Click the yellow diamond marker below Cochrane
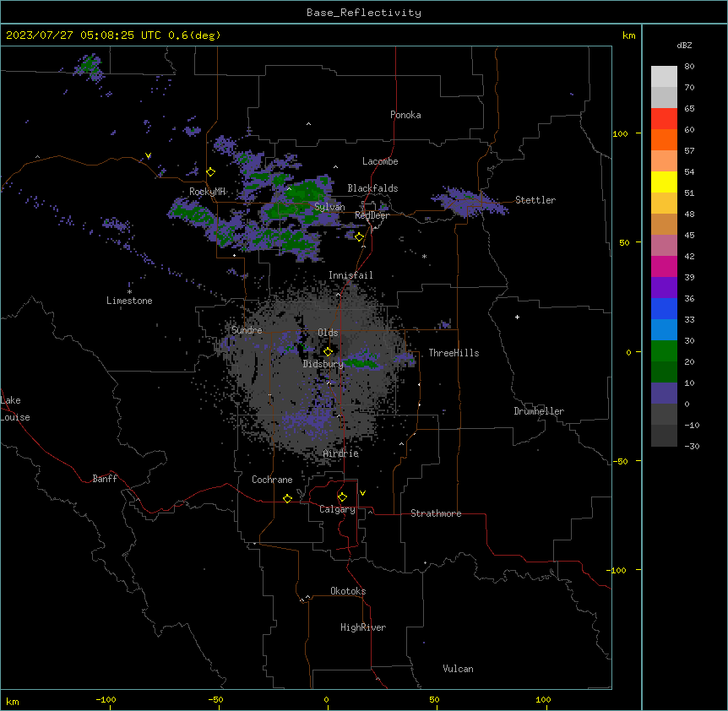The image size is (728, 711). 287,498
